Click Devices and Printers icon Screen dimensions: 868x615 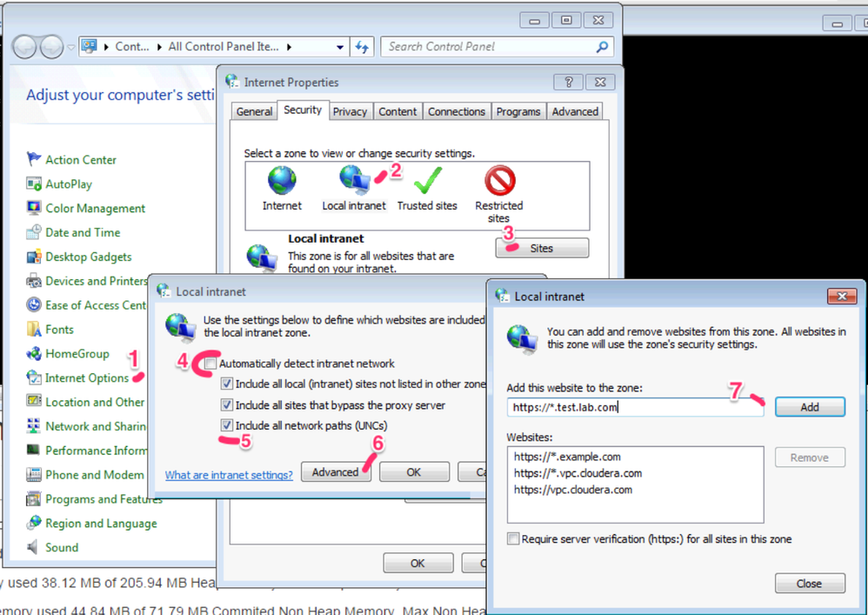coord(34,281)
